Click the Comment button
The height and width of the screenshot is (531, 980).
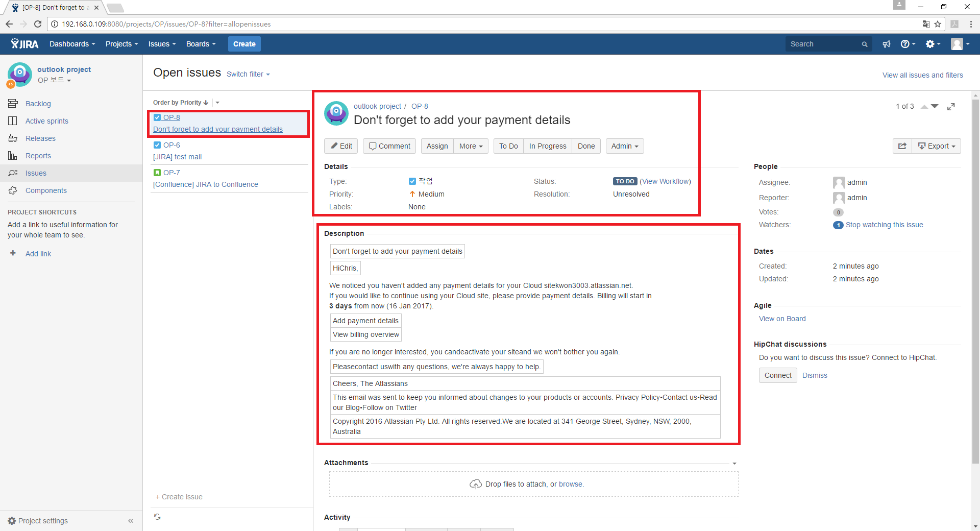coord(389,146)
